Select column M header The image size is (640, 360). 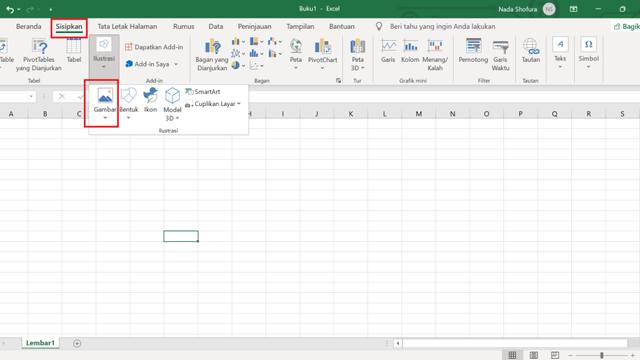419,114
